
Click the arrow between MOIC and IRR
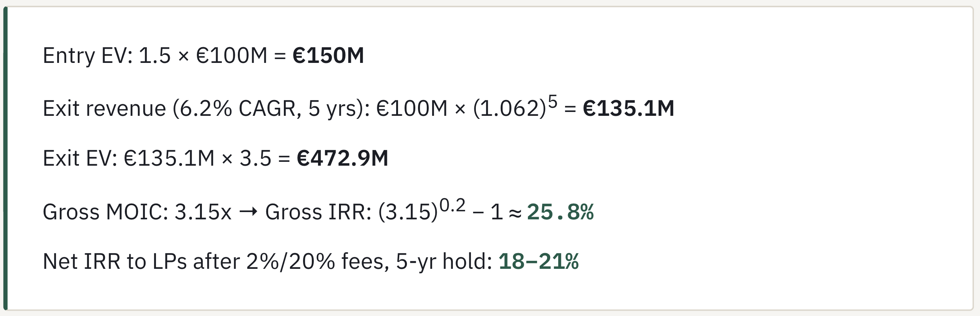[248, 212]
